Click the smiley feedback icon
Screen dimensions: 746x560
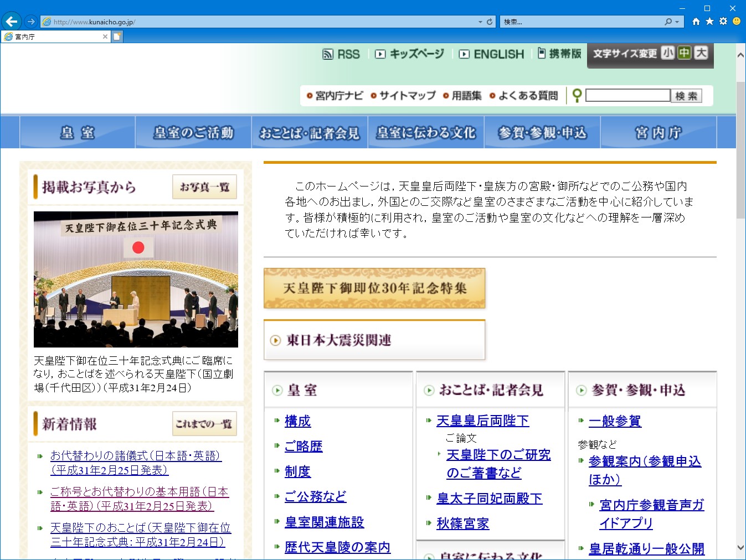737,21
